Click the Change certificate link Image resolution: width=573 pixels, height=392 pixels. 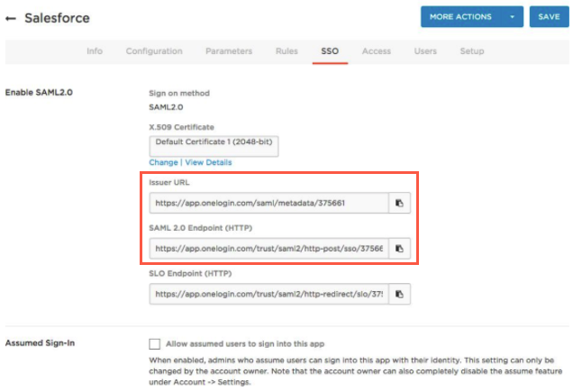pos(163,162)
